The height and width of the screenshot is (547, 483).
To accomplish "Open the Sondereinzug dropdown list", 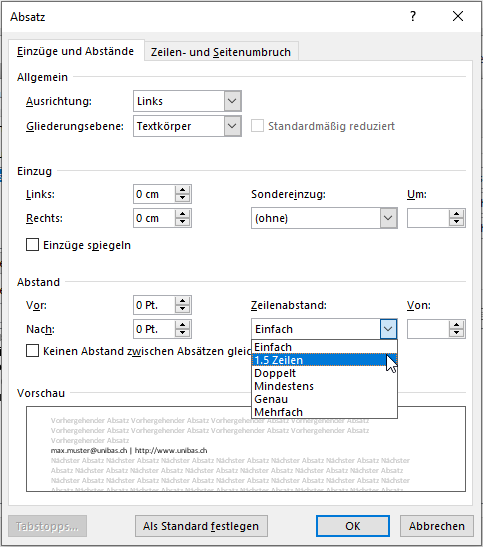I will [x=388, y=218].
